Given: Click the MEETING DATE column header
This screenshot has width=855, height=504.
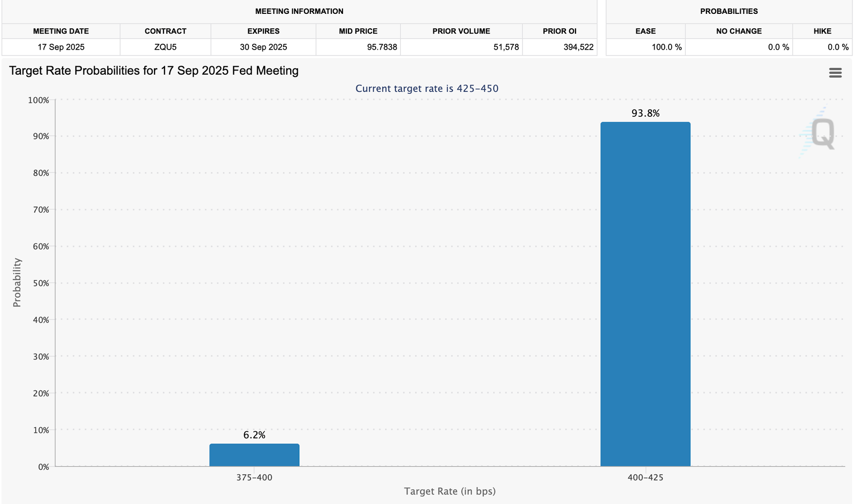Looking at the screenshot, I should click(60, 31).
